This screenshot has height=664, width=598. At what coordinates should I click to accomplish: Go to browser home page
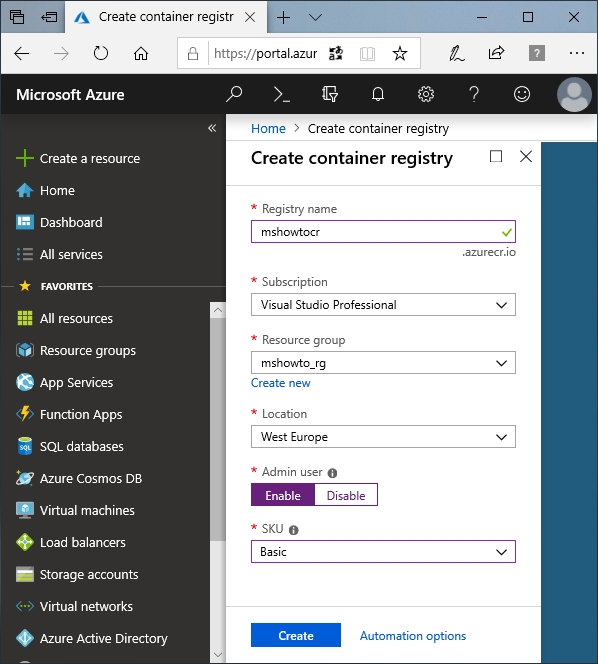tap(141, 54)
